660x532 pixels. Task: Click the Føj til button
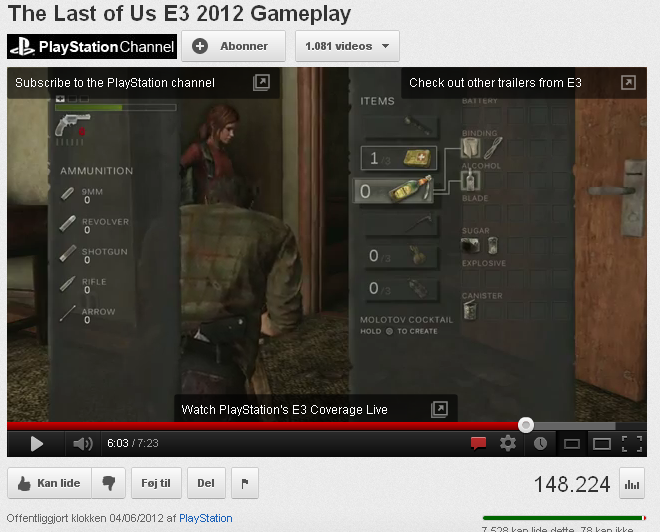156,483
